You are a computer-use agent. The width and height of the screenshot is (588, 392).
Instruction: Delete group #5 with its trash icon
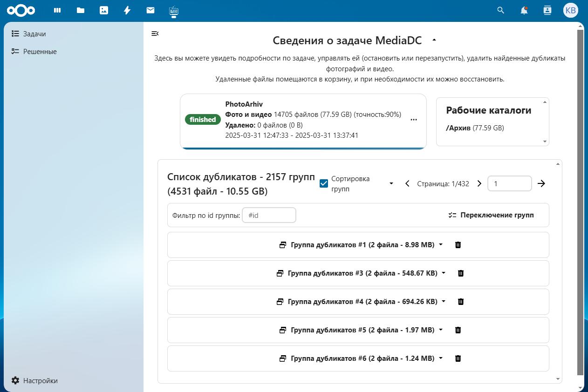point(458,330)
